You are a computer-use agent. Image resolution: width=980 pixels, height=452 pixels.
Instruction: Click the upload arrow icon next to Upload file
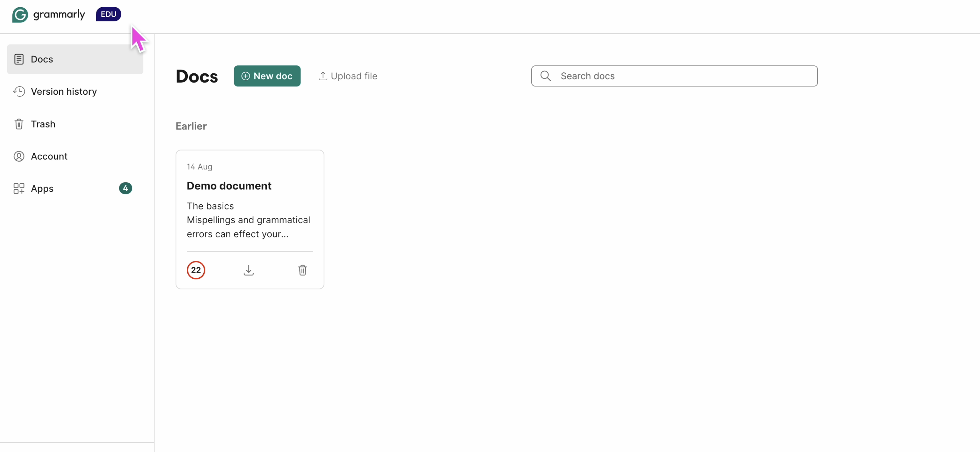[x=323, y=76]
